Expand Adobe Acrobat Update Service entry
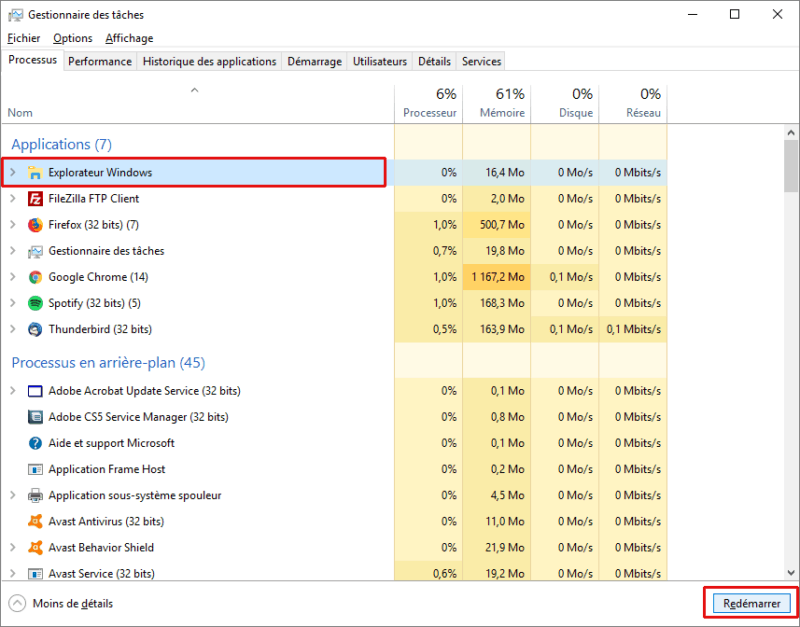This screenshot has height=627, width=800. pyautogui.click(x=13, y=391)
